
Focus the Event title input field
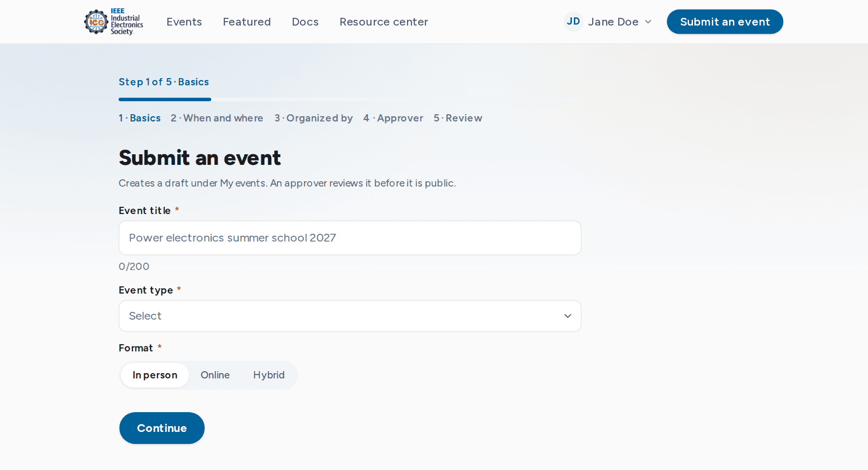tap(350, 238)
